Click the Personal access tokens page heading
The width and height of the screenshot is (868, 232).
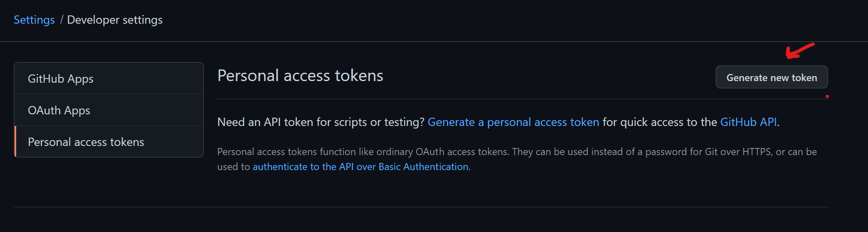click(300, 76)
